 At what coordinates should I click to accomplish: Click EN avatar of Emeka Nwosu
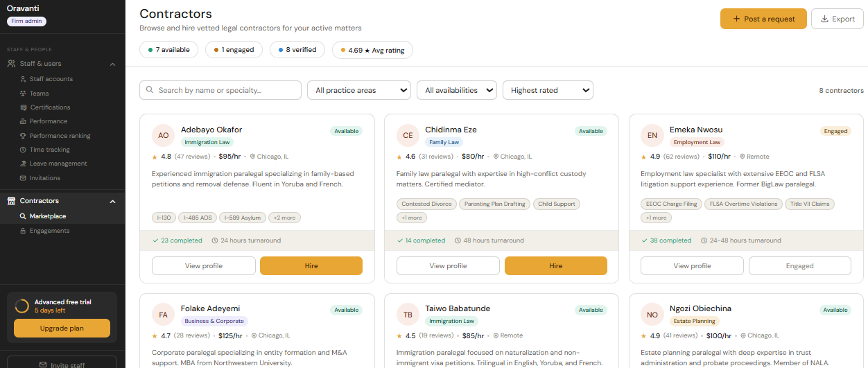point(652,136)
